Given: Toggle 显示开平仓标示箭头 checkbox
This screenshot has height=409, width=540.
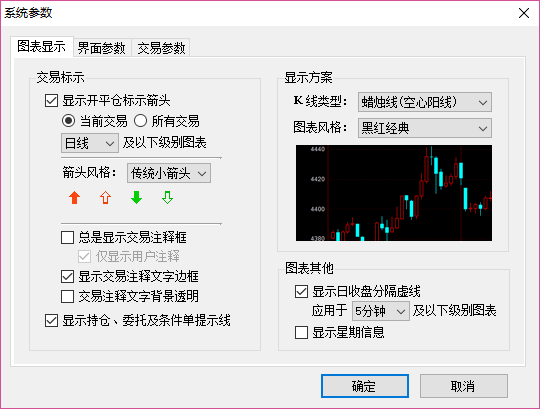Looking at the screenshot, I should [51, 101].
